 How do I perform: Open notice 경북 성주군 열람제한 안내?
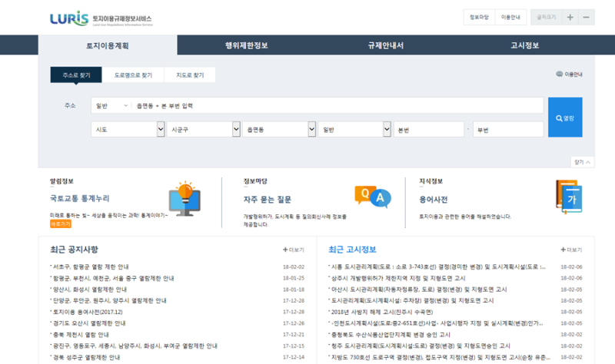(x=86, y=357)
